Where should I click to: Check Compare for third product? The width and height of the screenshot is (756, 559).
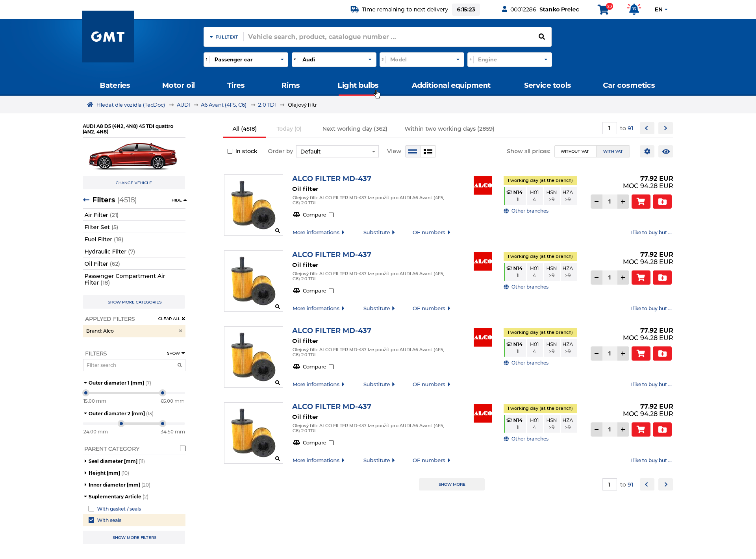pos(331,367)
